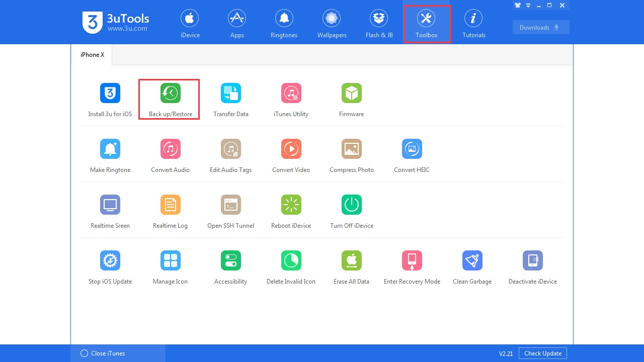Open Install 3u for iOS tool
This screenshot has width=644, height=362.
point(110,100)
